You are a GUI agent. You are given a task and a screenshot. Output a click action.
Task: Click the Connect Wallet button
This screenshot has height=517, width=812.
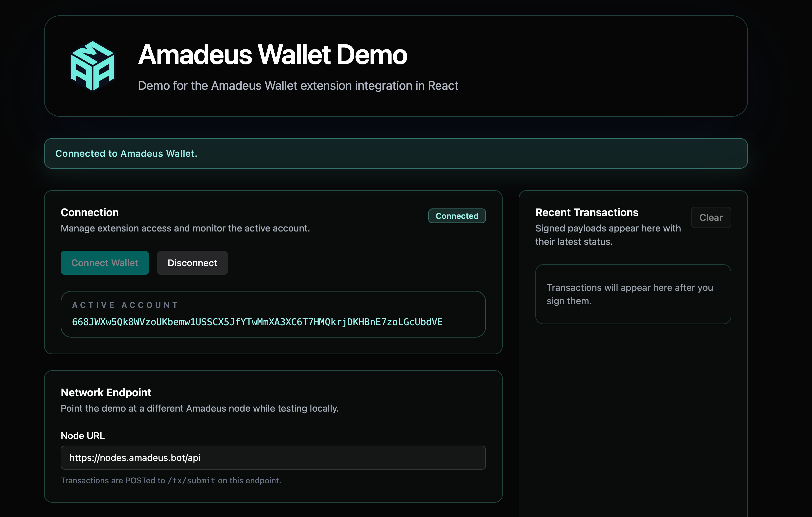(105, 263)
